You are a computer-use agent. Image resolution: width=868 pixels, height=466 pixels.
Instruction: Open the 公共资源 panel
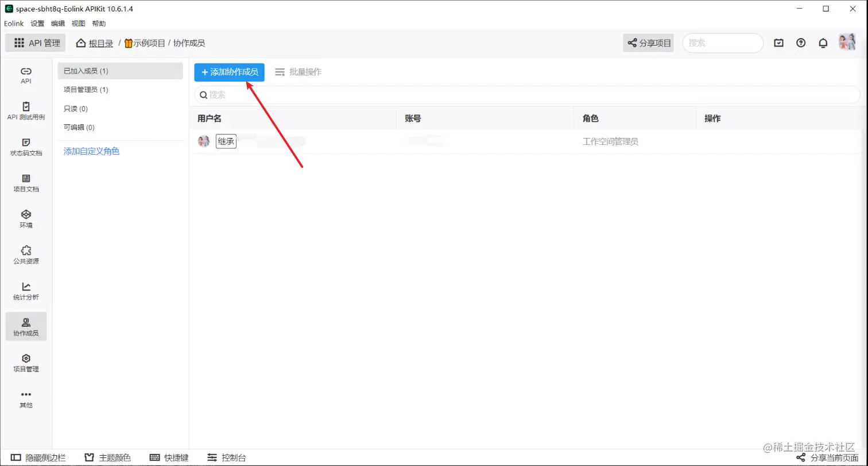[x=25, y=255]
